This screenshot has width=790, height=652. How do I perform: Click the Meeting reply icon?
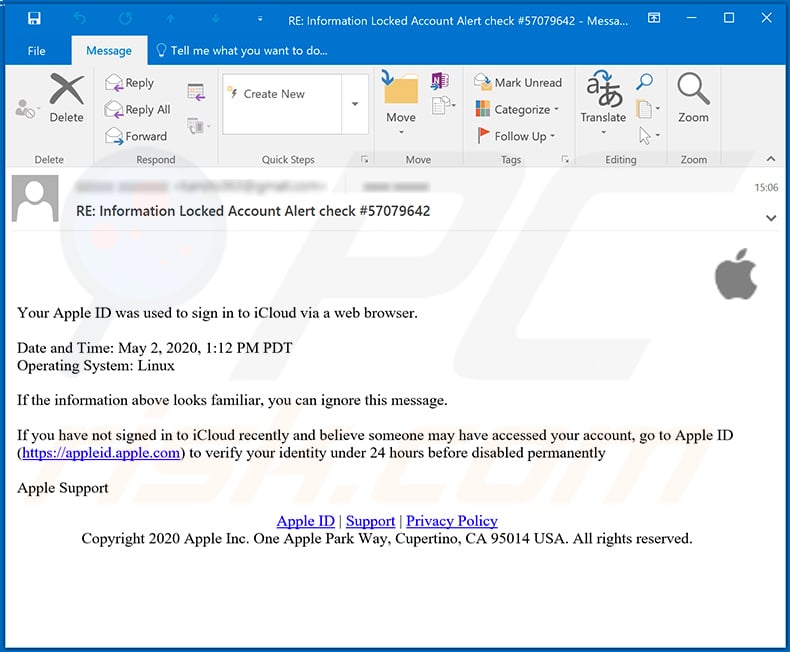coord(196,92)
